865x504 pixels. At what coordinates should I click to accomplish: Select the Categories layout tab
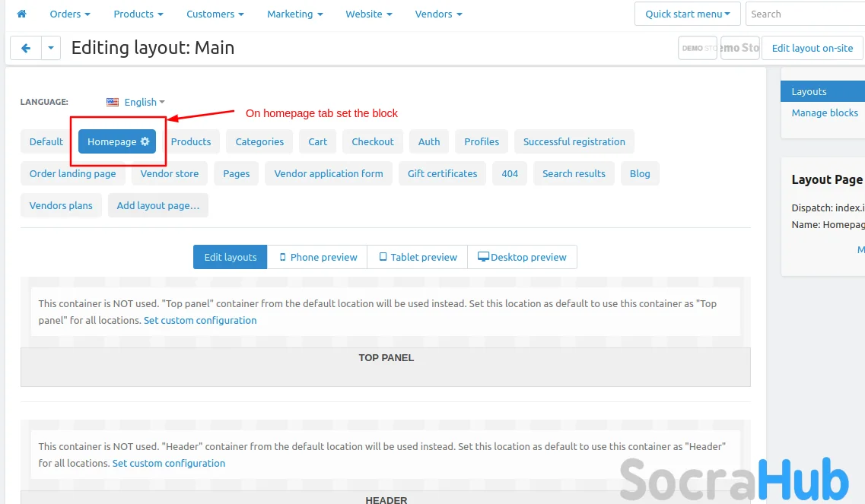pyautogui.click(x=260, y=141)
